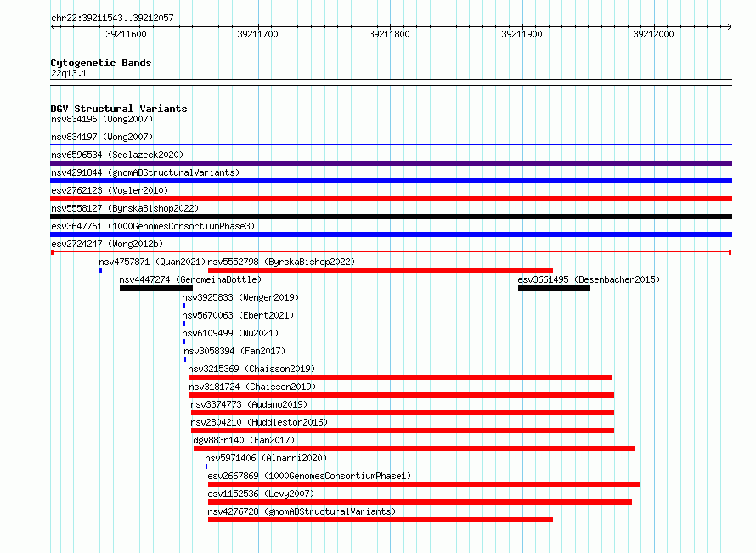
Task: Select the small blue nsv4757871 marker
Action: pyautogui.click(x=101, y=270)
